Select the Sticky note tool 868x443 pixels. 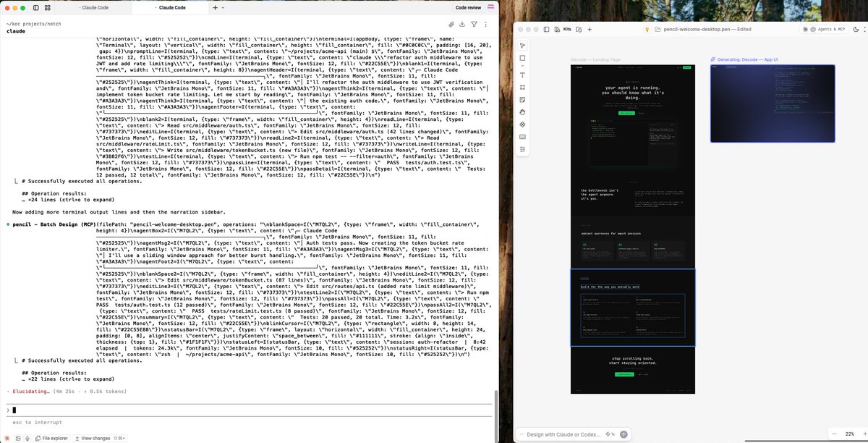(522, 99)
